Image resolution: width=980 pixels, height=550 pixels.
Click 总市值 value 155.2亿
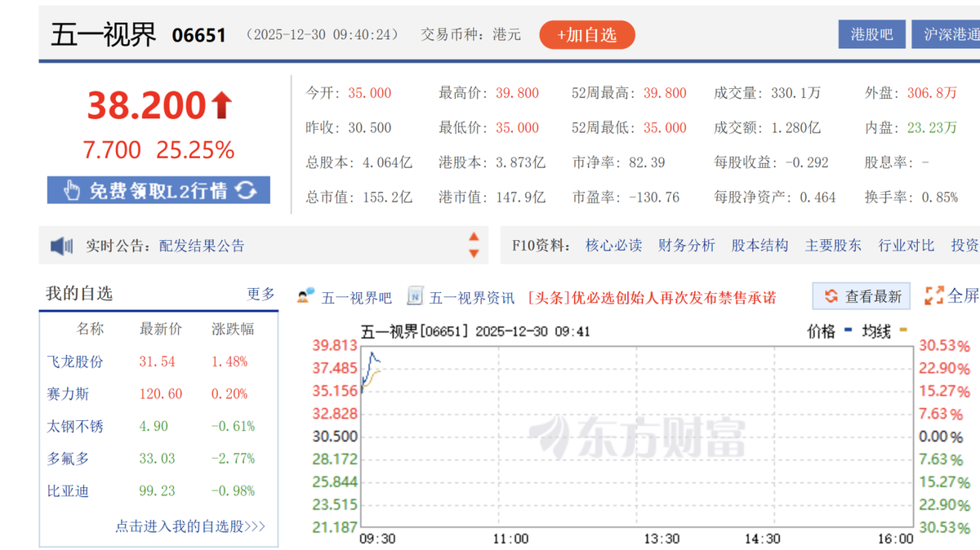(x=387, y=197)
